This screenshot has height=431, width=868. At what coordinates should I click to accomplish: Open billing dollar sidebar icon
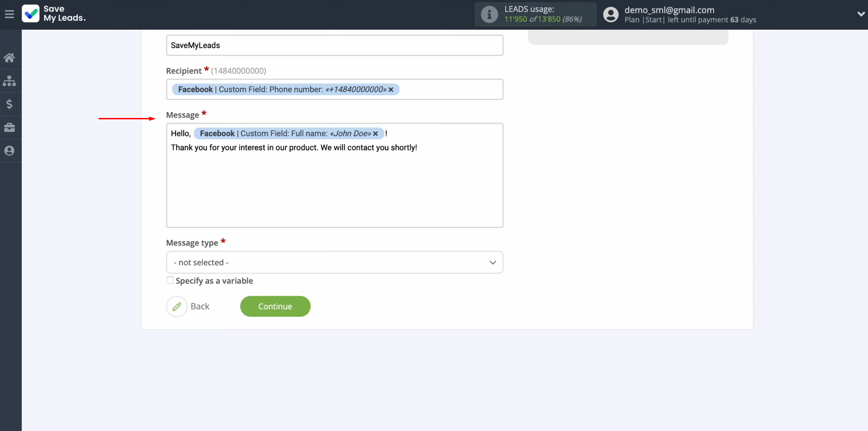(9, 104)
